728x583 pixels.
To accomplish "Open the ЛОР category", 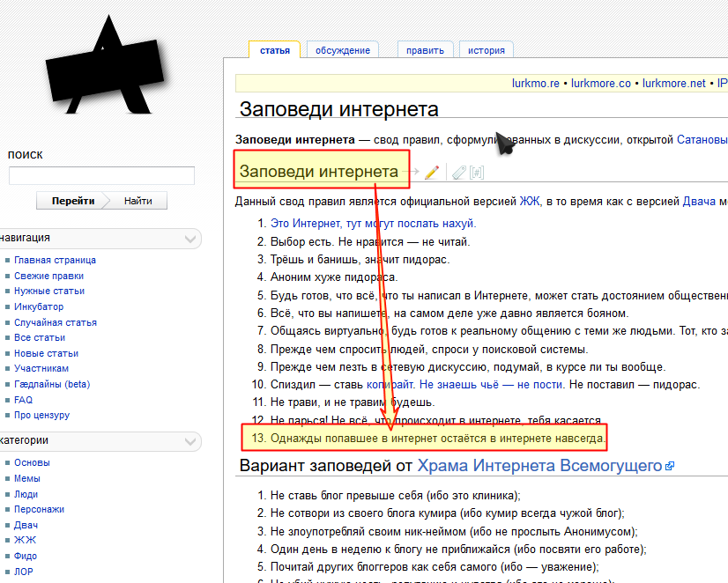I will [x=23, y=572].
